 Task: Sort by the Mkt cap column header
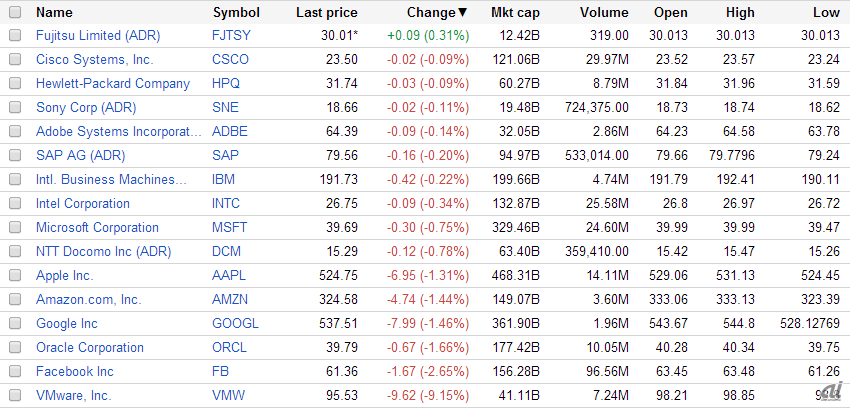[x=515, y=13]
